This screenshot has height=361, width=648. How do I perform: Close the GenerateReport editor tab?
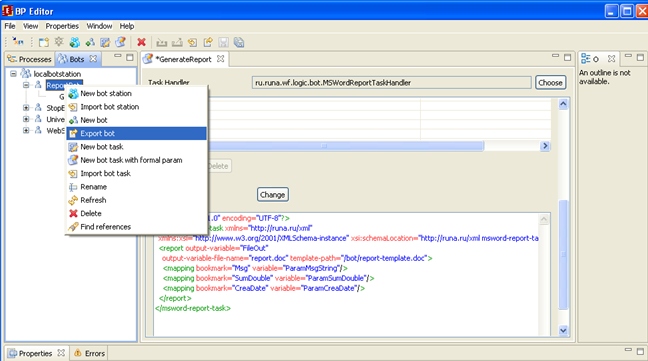[x=221, y=59]
